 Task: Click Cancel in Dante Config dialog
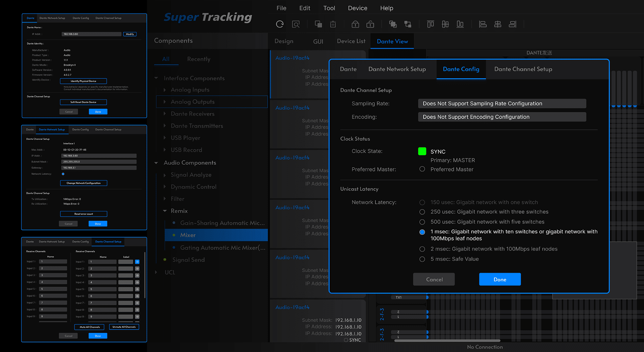click(434, 279)
